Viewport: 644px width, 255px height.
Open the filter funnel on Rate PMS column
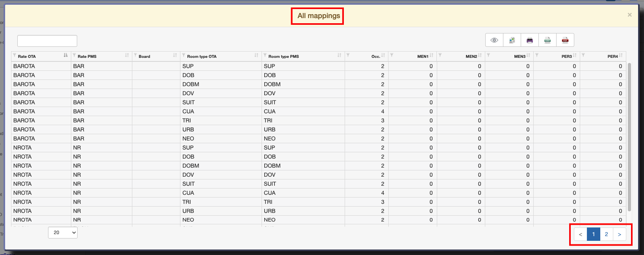click(74, 55)
